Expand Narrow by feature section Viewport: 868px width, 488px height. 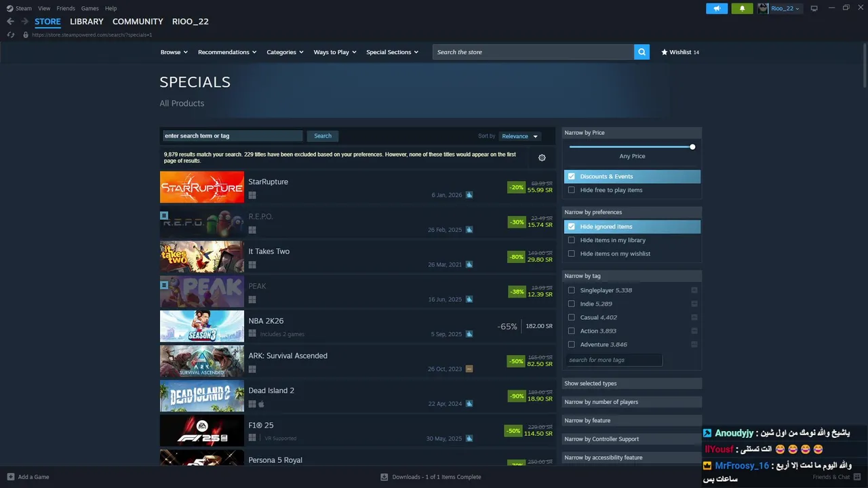[632, 420]
